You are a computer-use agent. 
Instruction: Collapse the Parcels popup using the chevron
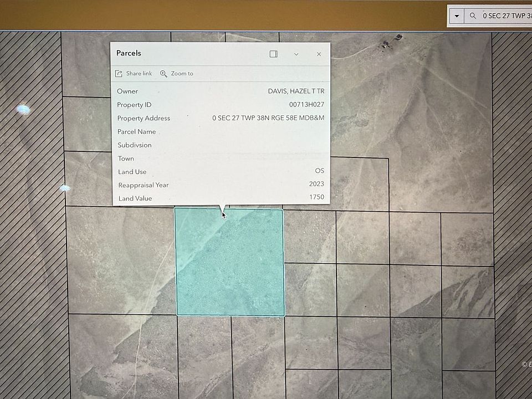point(296,54)
